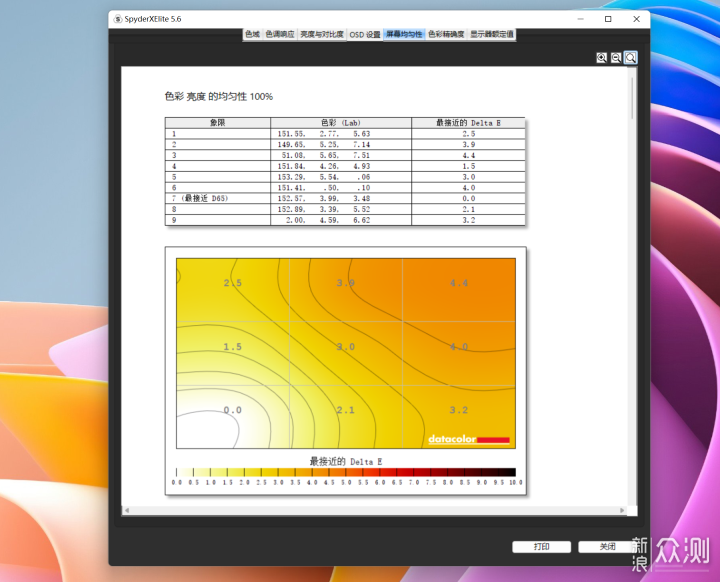This screenshot has height=582, width=720.
Task: Click the horizontal scrollbar track
Action: pyautogui.click(x=374, y=510)
